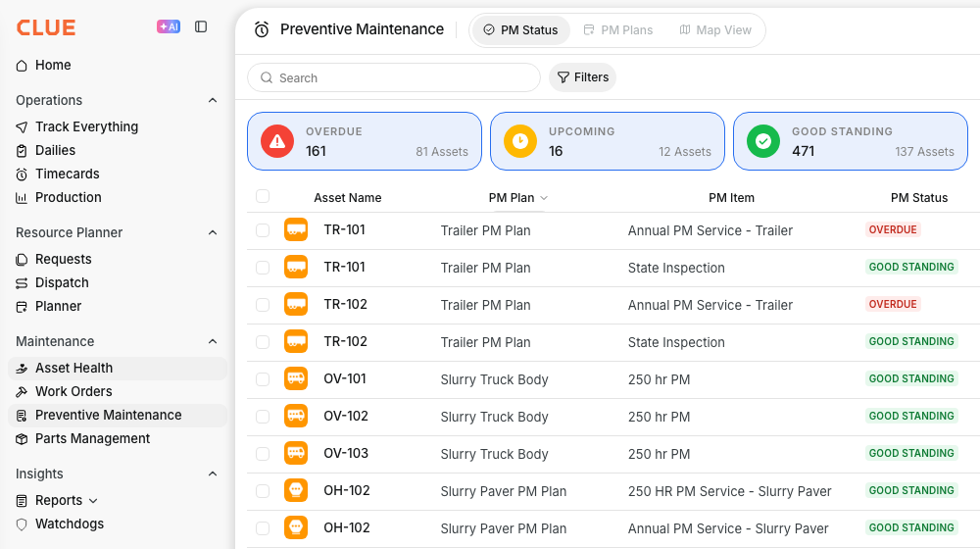Expand the Reports dropdown chevron
980x549 pixels.
(x=93, y=501)
